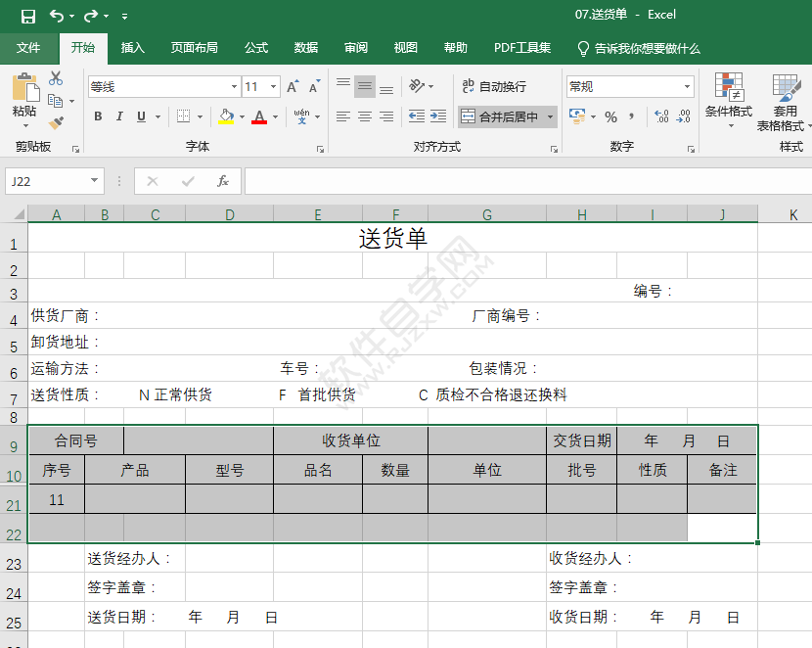
Task: Toggle bold formatting
Action: [x=98, y=116]
